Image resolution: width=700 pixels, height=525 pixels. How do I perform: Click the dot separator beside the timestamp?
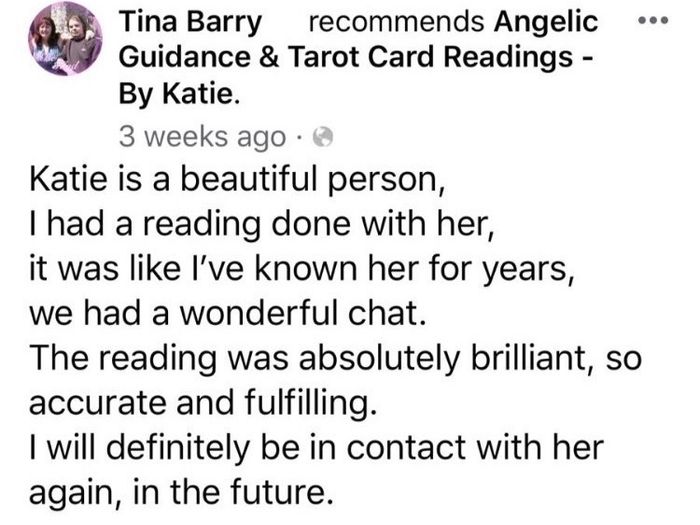299,138
